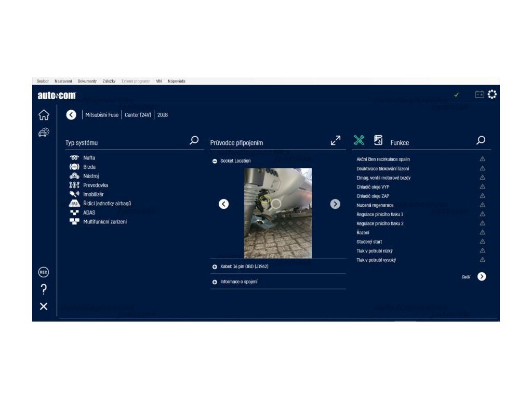Viewport: 532px width, 399px height.
Task: Expand connection guide with fullscreen arrows icon
Action: pyautogui.click(x=336, y=140)
